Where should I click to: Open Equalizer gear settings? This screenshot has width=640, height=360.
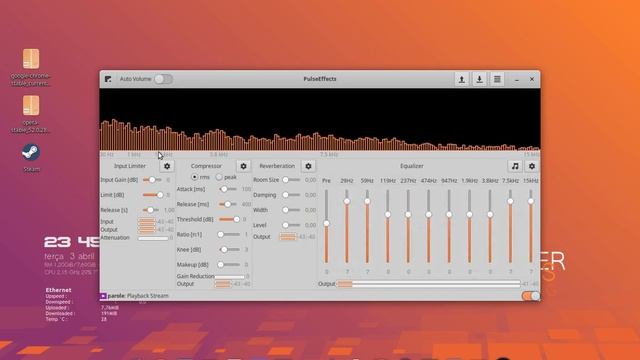(x=531, y=166)
